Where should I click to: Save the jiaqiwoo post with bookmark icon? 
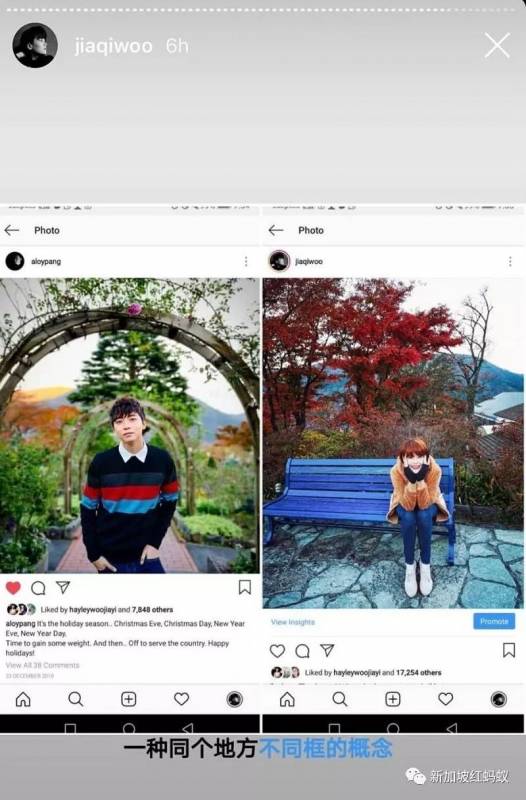[x=509, y=650]
